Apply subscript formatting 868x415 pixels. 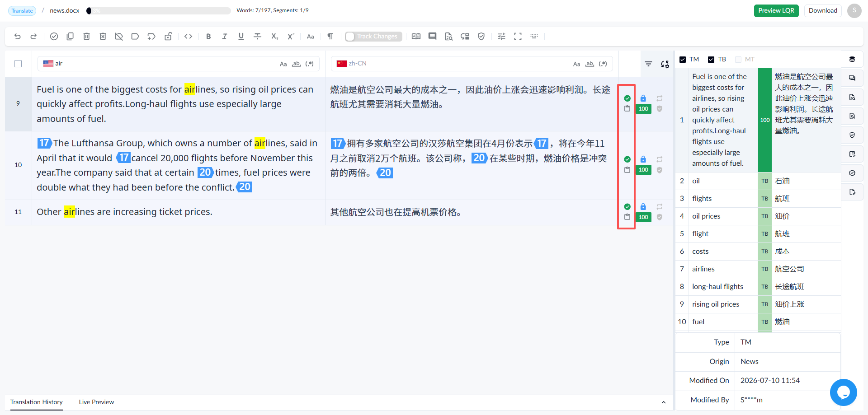click(x=274, y=37)
